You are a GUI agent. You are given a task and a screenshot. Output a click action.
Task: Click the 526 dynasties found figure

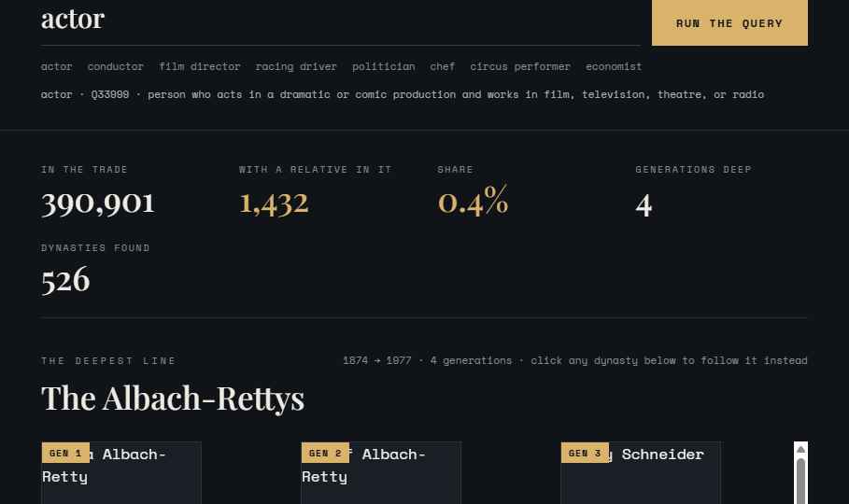coord(65,280)
